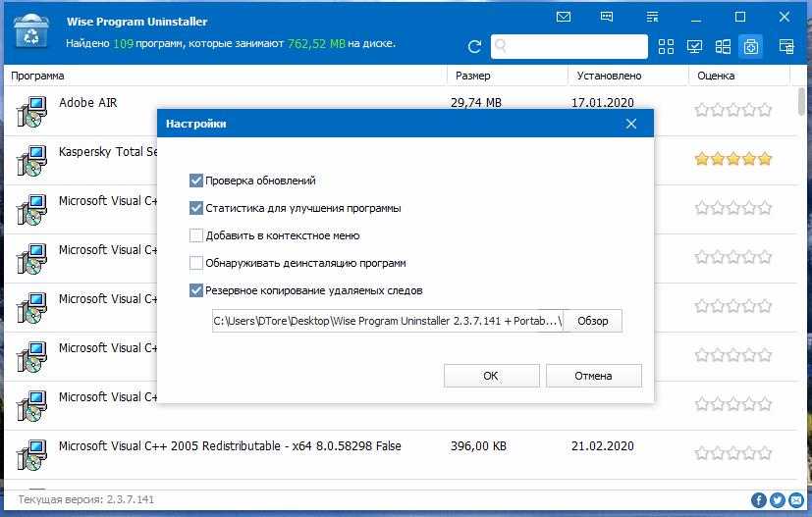Enable Добавить в контекстное меню checkbox
Image resolution: width=812 pixels, height=517 pixels.
point(195,235)
